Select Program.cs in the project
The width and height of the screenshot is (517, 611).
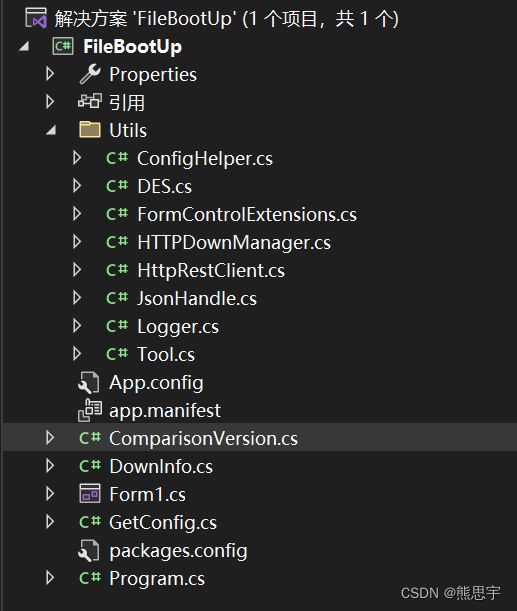pos(157,578)
